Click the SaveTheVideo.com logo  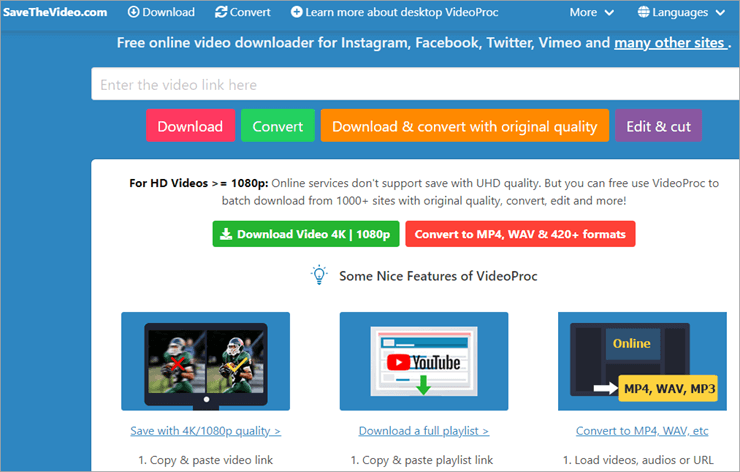click(x=55, y=12)
